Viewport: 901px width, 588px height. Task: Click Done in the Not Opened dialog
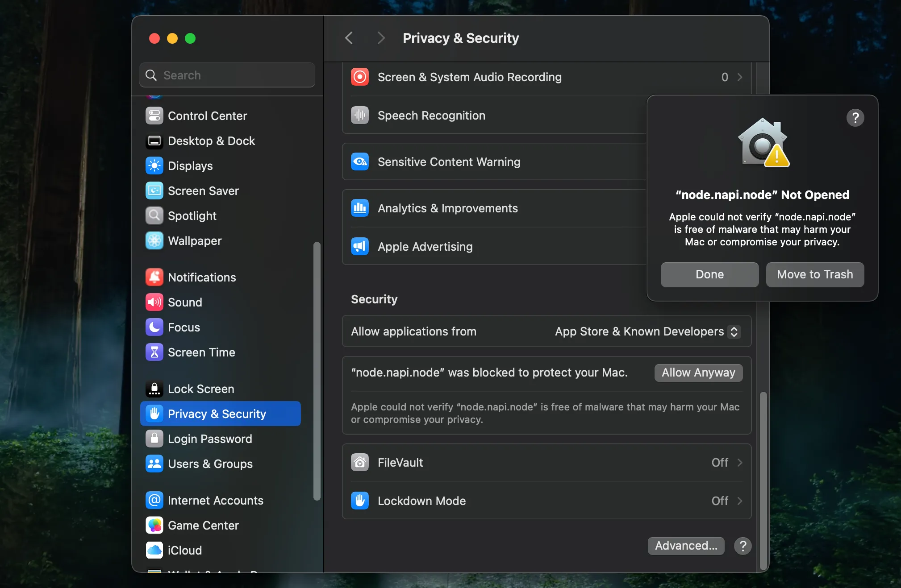pyautogui.click(x=709, y=274)
